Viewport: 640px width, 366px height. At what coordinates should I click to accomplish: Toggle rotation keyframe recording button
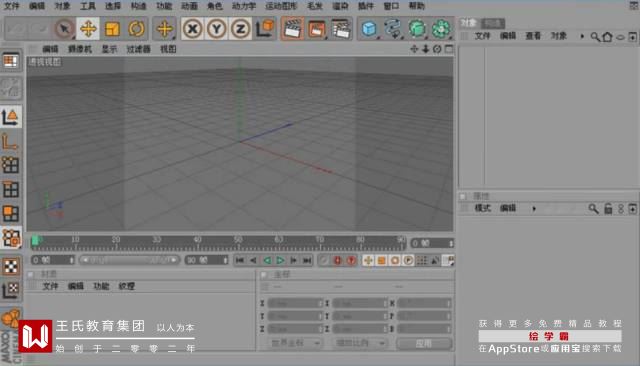395,260
